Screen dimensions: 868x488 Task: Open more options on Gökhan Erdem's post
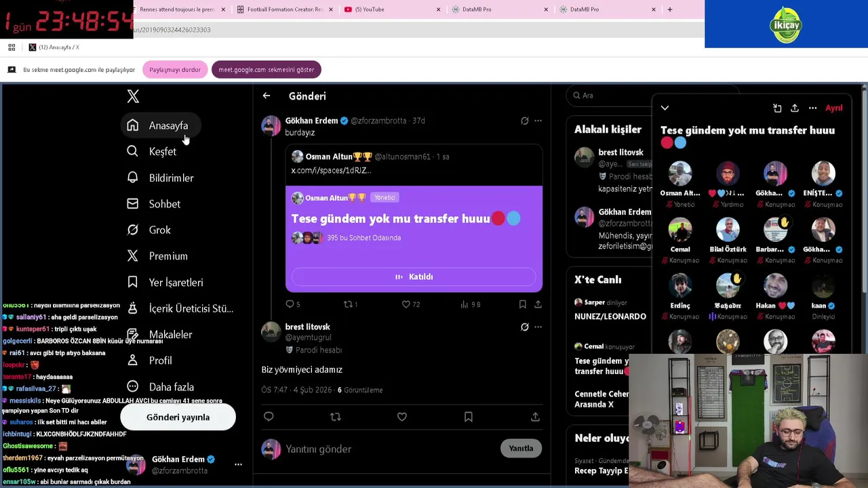538,121
